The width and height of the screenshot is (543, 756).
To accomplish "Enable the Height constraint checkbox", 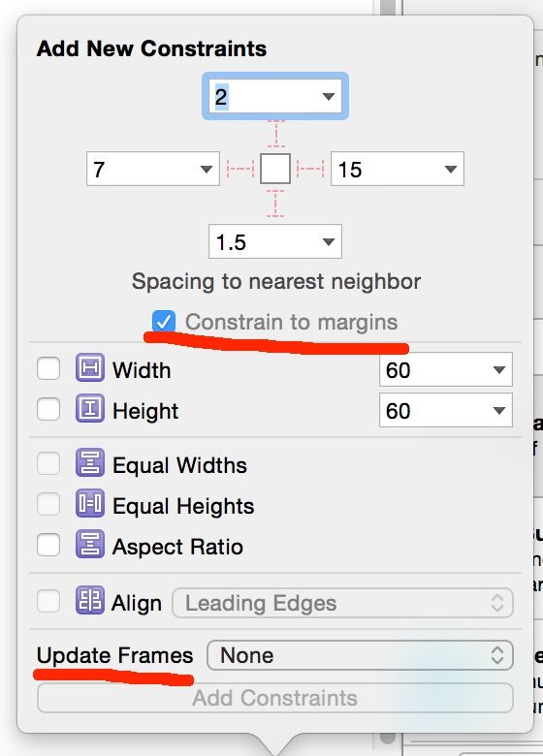I will [x=48, y=409].
